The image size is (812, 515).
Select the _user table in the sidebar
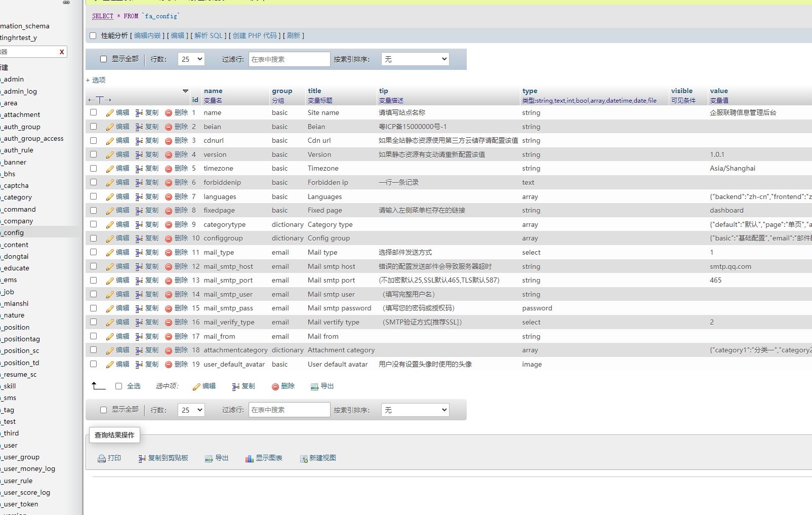[x=9, y=445]
